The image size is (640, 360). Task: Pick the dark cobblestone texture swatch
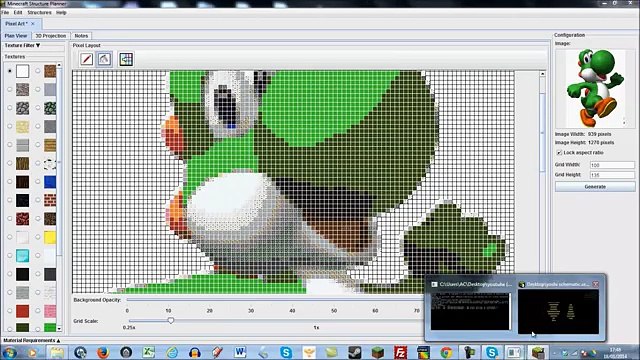point(22,108)
